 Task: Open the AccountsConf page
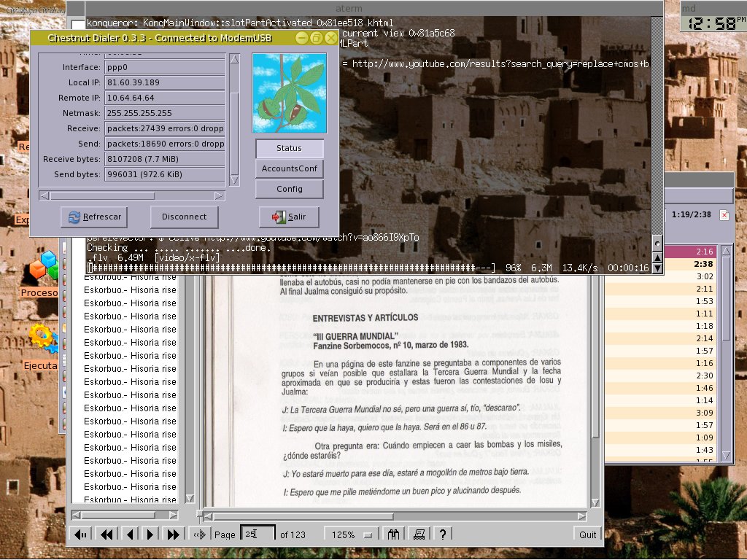289,168
